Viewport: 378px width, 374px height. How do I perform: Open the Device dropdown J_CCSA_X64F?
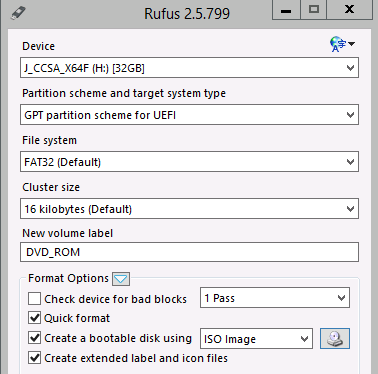(x=189, y=68)
